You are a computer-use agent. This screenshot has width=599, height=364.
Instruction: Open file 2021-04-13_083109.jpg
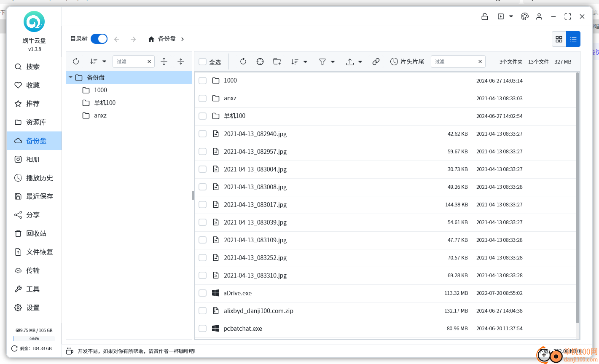255,240
